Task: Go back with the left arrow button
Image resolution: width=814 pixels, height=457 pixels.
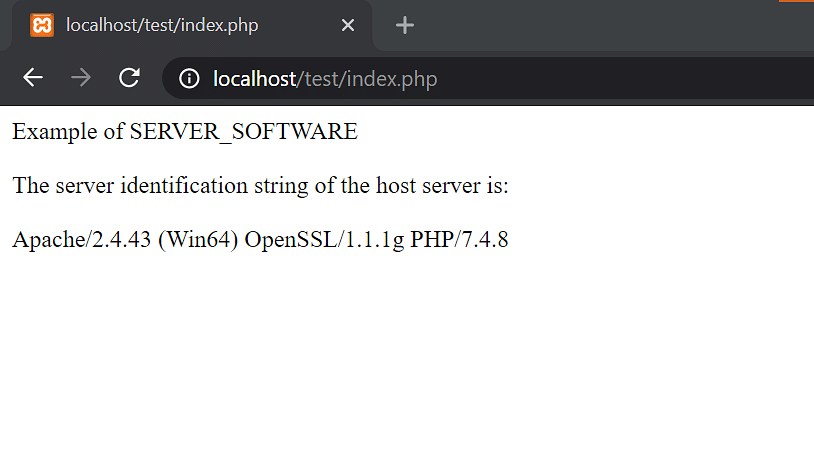Action: tap(33, 78)
